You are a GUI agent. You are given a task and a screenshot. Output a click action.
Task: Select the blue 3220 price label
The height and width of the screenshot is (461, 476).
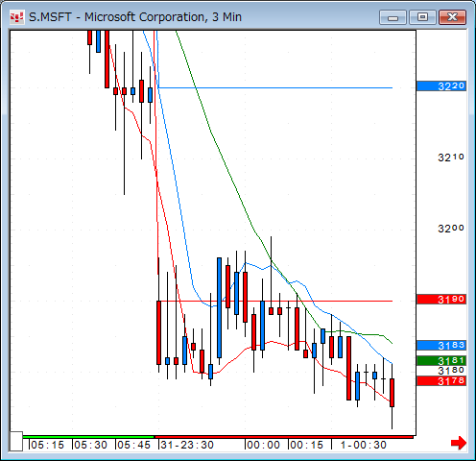[441, 86]
